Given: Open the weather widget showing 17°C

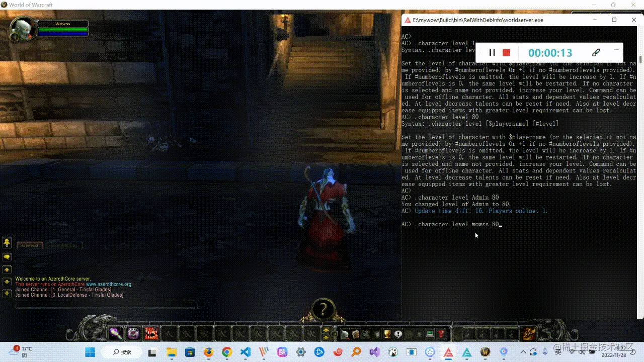Looking at the screenshot, I should [x=20, y=352].
